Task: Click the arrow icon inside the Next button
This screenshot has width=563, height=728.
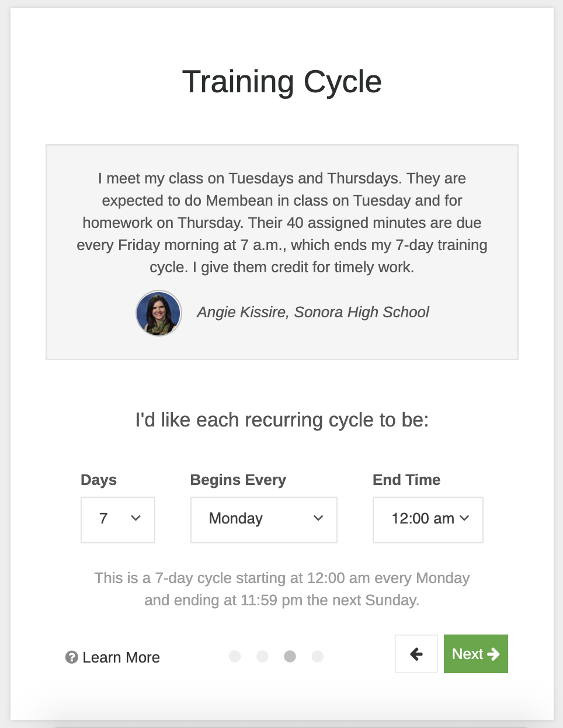Action: (494, 654)
